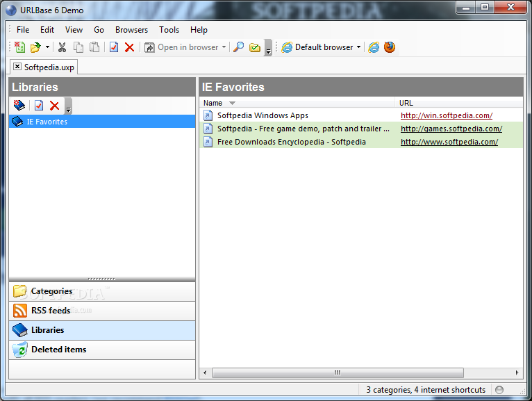Screen dimensions: 532x401
Task: Click the checked folder icon in toolbar
Action: coord(255,47)
